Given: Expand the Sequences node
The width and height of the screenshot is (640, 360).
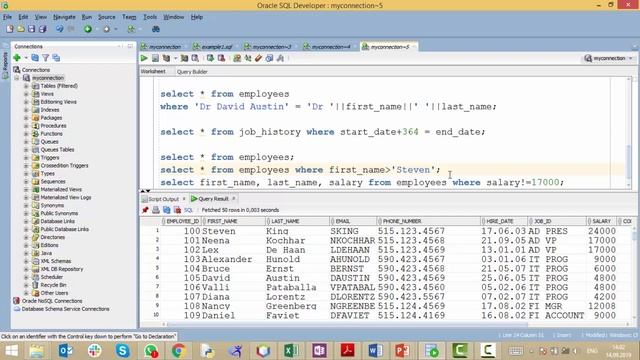Looking at the screenshot, I should point(26,181).
